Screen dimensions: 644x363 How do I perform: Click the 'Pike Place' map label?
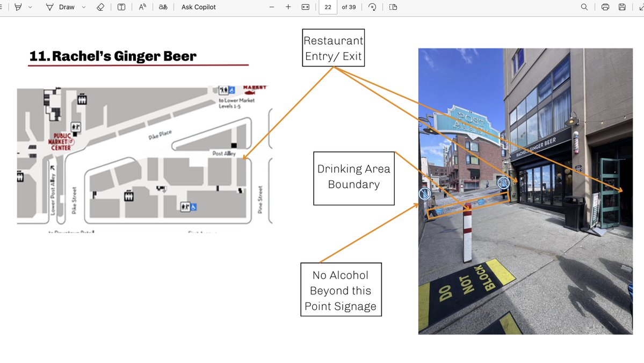pos(160,135)
